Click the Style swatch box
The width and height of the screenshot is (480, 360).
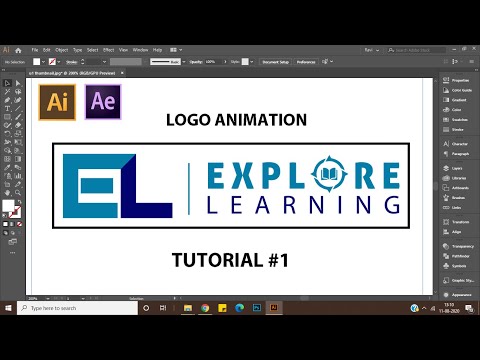coord(245,62)
